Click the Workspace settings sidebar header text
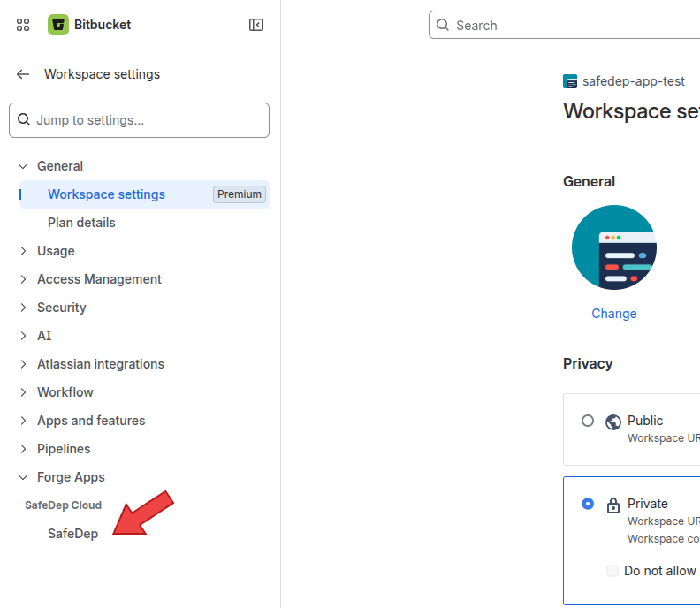 pos(102,74)
